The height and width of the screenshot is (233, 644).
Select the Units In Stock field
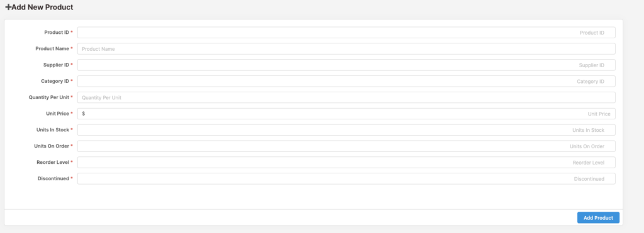pos(347,130)
